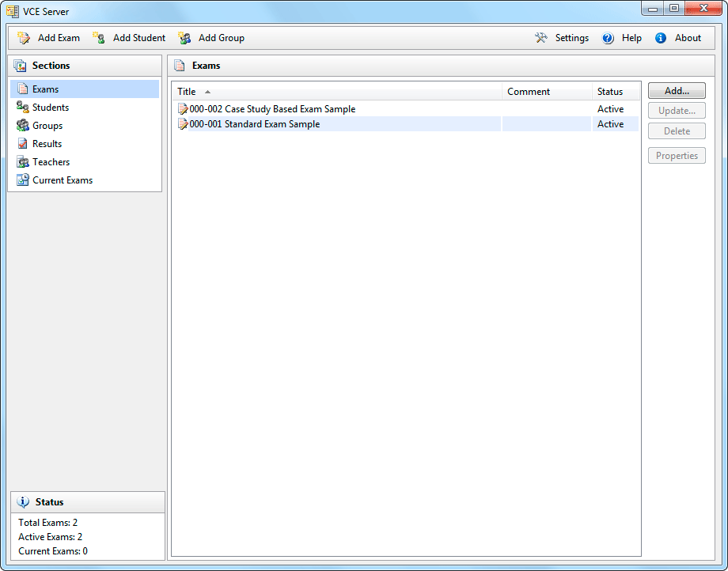Click 'Current Exams: 0' status text
Screen dimensions: 728x571
coord(53,551)
